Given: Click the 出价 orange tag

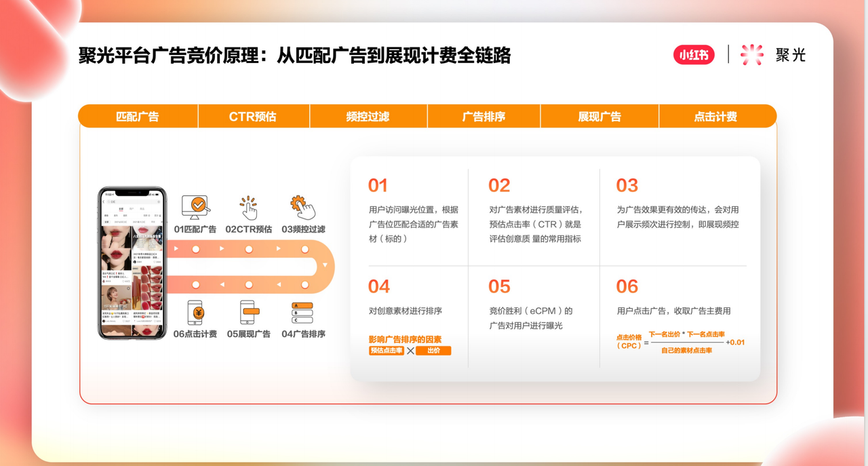Looking at the screenshot, I should coord(433,351).
